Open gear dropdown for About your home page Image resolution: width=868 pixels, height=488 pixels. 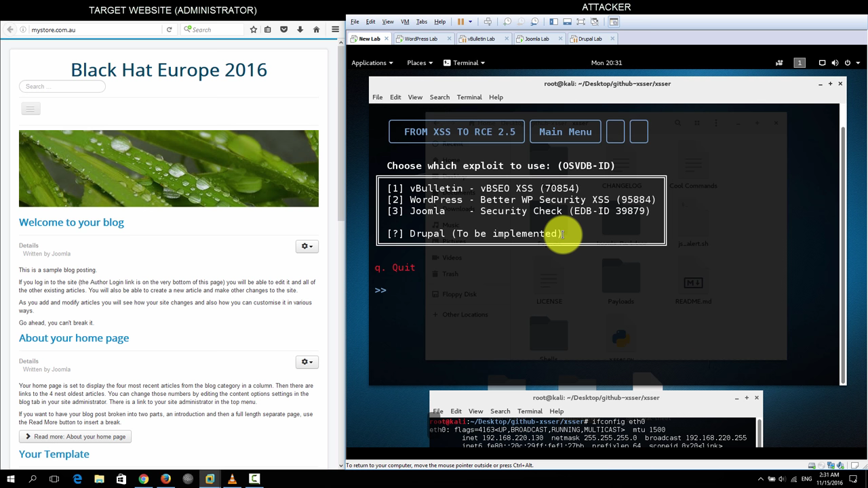pos(307,362)
